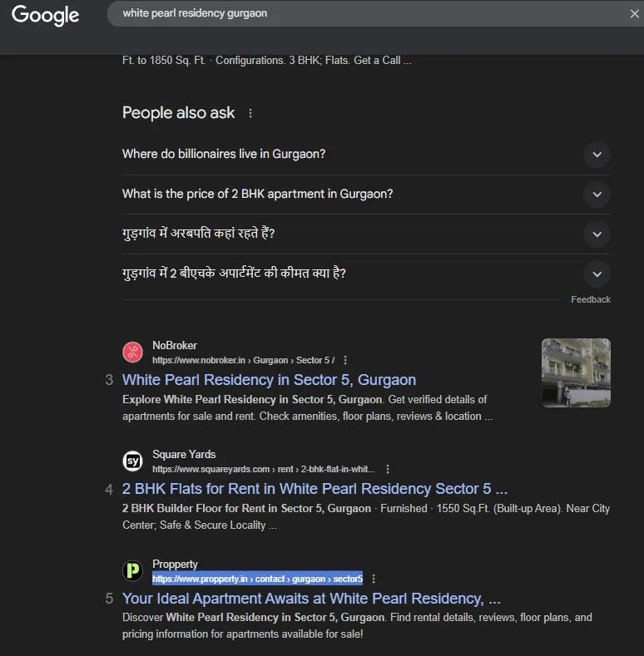
Task: Click the 'People also ask' heading
Action: pos(178,113)
